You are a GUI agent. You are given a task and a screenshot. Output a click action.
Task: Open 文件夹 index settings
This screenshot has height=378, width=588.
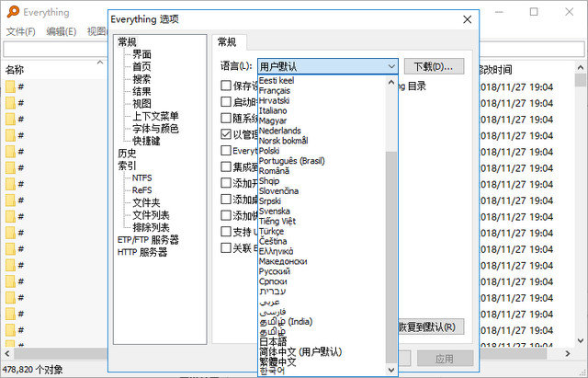pyautogui.click(x=147, y=202)
